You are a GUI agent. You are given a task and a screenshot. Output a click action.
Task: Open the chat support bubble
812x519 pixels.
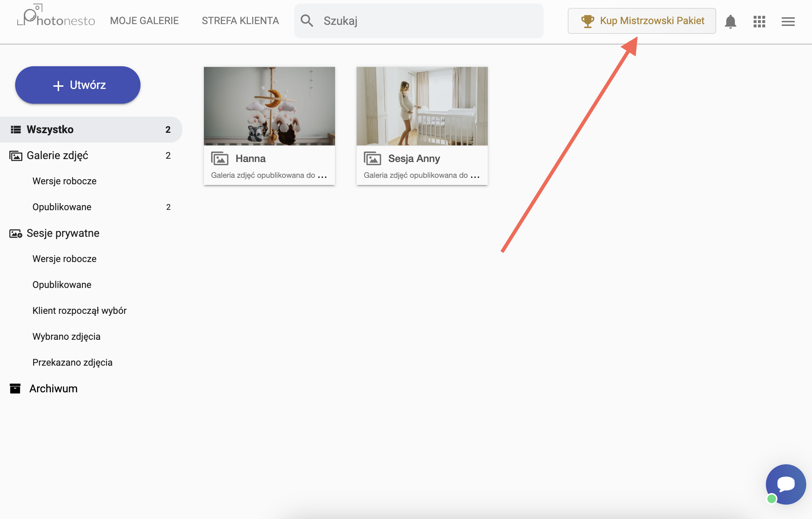click(x=786, y=484)
